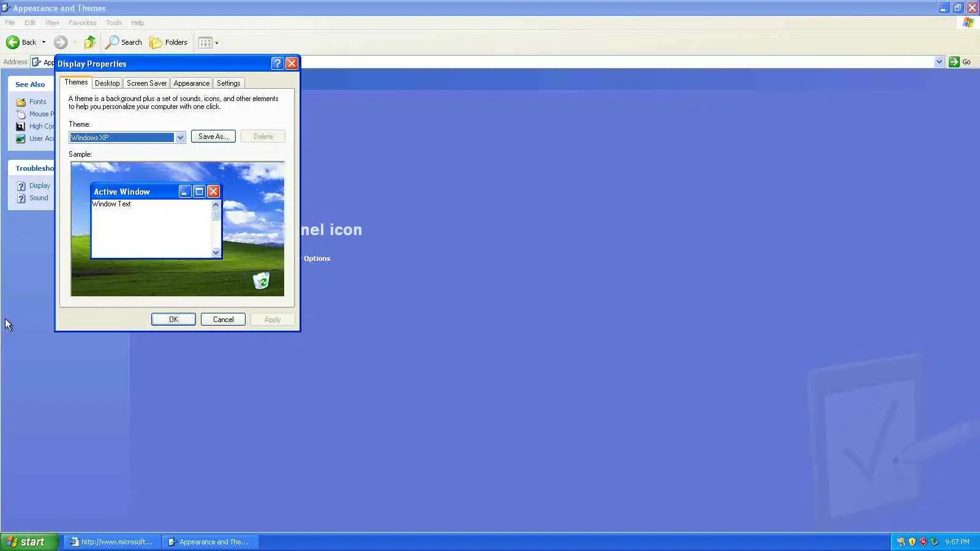Switch to the Settings tab
This screenshot has height=551, width=980.
coord(228,83)
